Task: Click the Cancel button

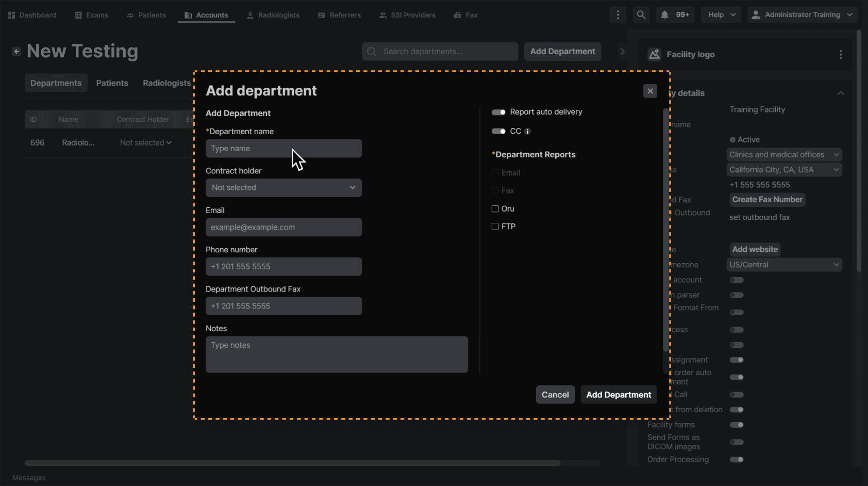Action: coord(555,395)
